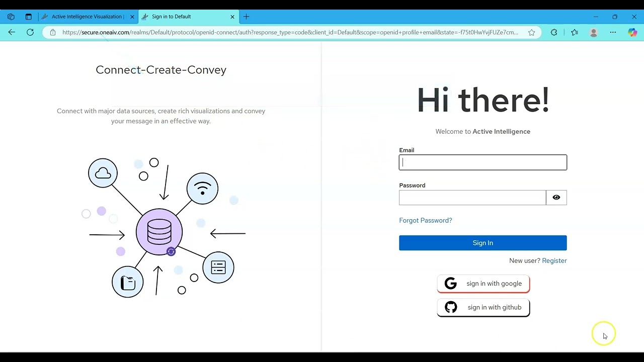This screenshot has width=644, height=362.
Task: Open browser Extensions puzzle icon
Action: click(554, 32)
